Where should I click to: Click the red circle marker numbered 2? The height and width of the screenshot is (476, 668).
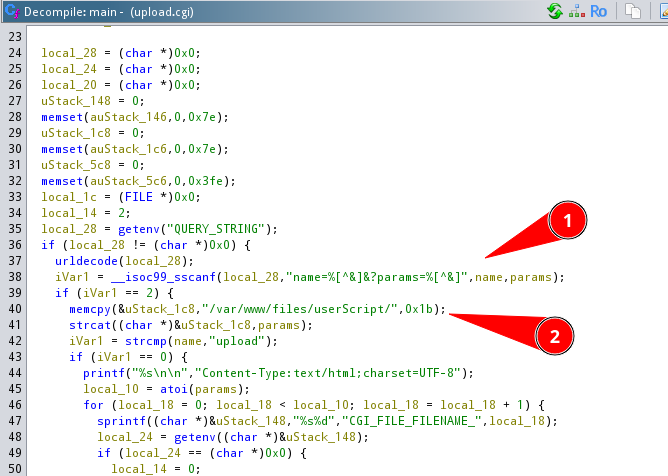(x=554, y=337)
